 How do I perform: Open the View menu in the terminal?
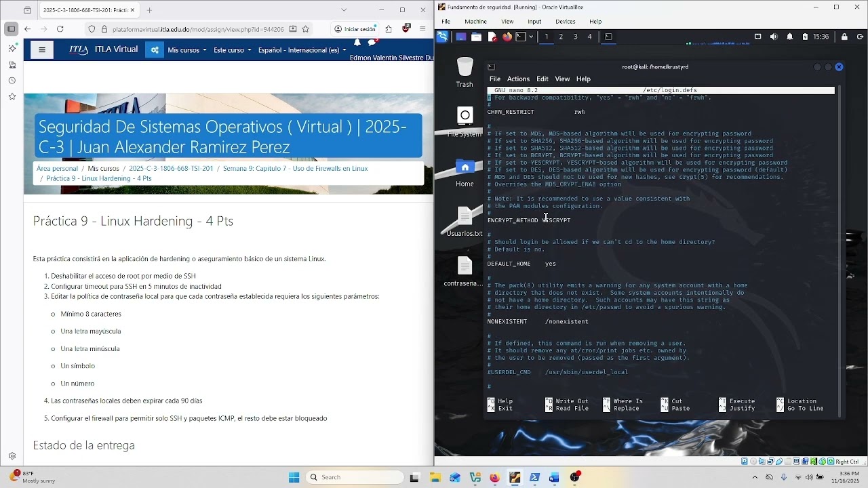(x=562, y=79)
